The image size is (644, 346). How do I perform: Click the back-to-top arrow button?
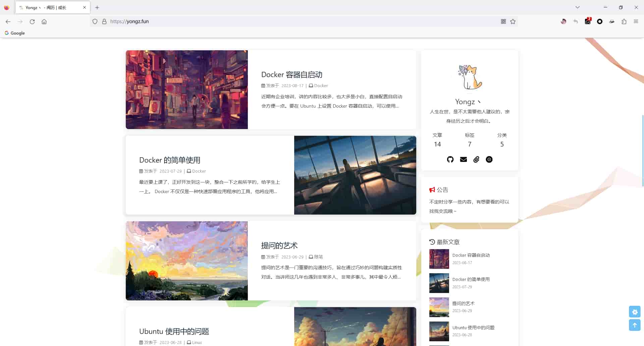click(x=635, y=325)
